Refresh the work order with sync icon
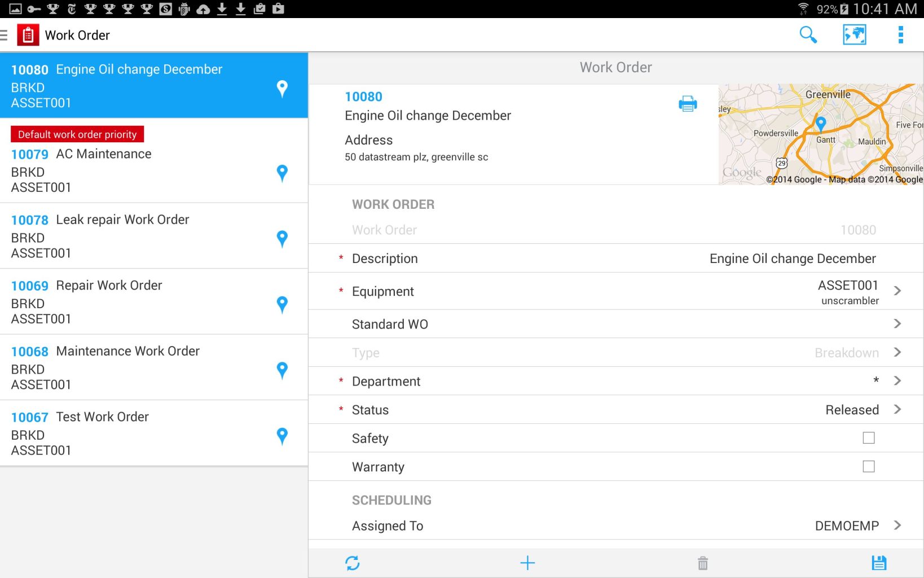Screen dimensions: 924x578 352,563
